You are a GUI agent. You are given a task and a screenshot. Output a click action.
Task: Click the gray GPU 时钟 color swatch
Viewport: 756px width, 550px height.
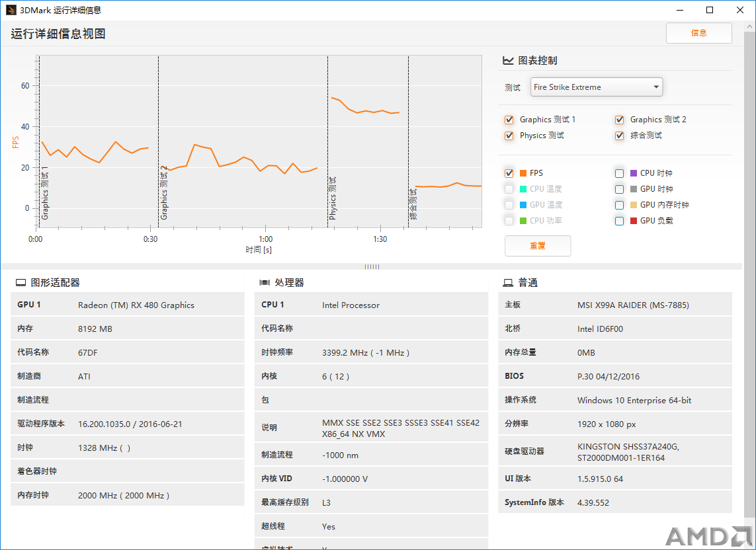pos(634,189)
